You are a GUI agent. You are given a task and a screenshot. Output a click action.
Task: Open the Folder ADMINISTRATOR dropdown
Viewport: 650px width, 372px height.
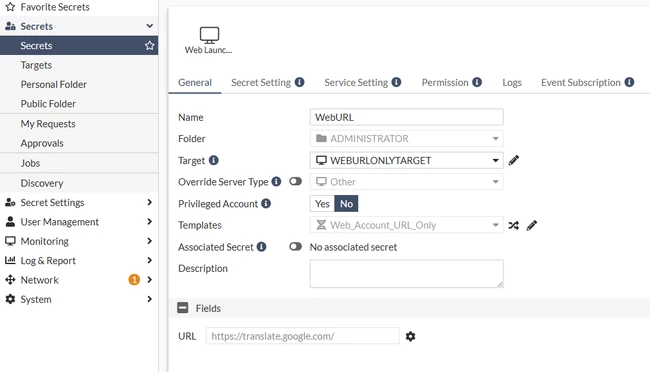pyautogui.click(x=407, y=139)
